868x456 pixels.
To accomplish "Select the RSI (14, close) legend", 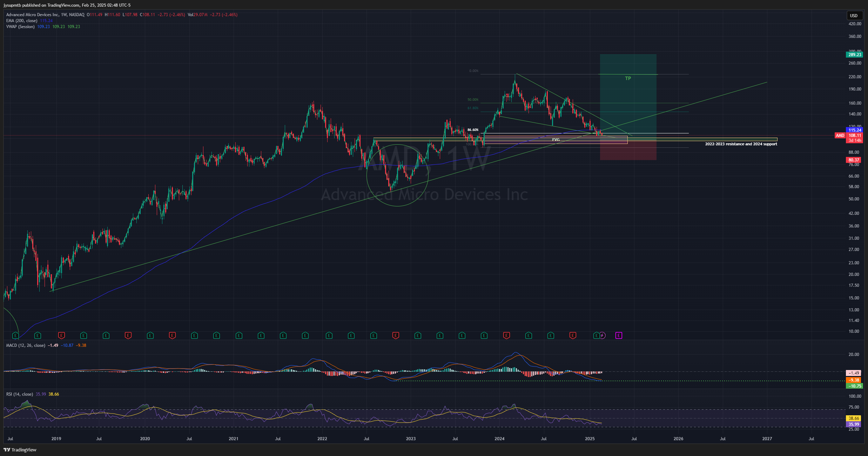I will [x=20, y=394].
